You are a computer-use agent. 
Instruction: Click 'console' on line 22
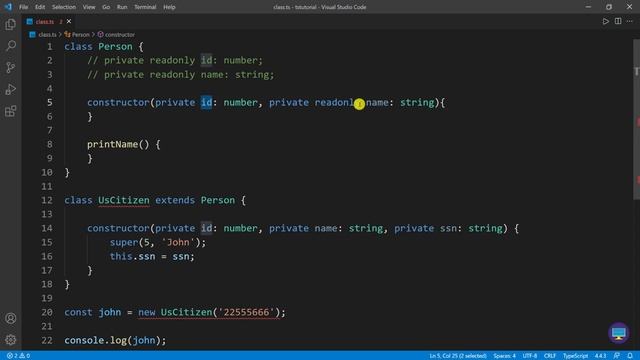click(x=84, y=340)
